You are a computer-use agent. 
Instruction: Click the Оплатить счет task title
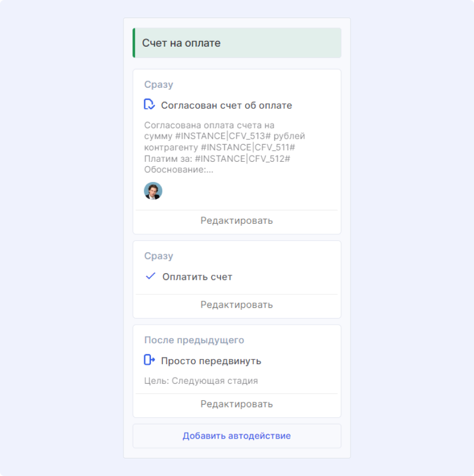pos(197,277)
